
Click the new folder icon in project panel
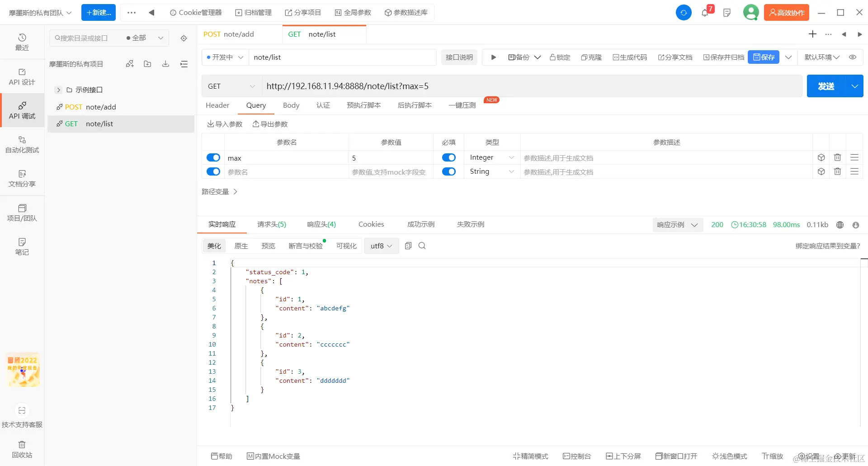coord(147,64)
